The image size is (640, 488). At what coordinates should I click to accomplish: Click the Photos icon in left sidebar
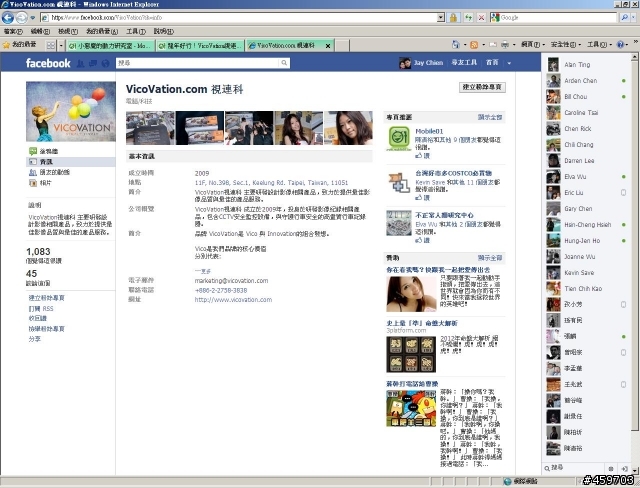tap(33, 183)
